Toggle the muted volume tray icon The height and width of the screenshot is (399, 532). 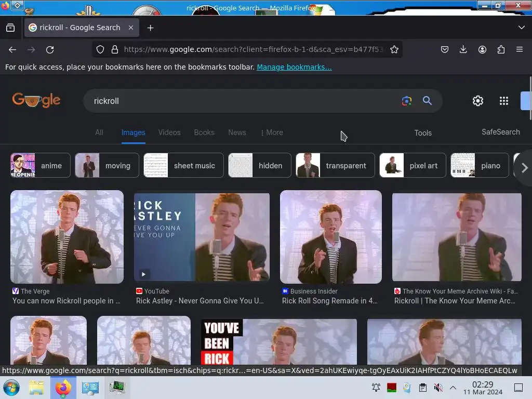coord(438,388)
